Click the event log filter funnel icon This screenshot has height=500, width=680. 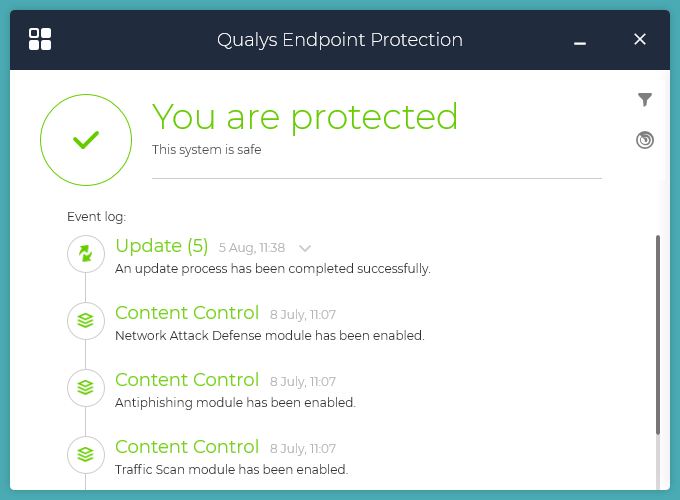[x=645, y=99]
